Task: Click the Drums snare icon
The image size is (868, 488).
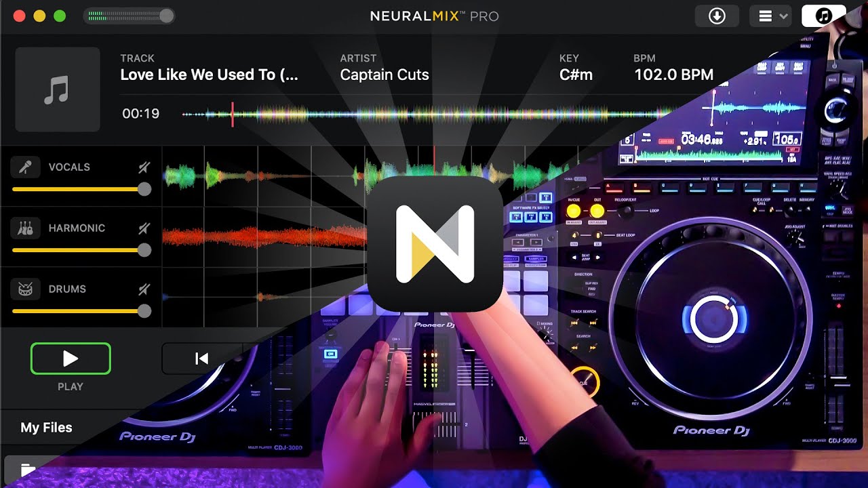Action: 26,289
